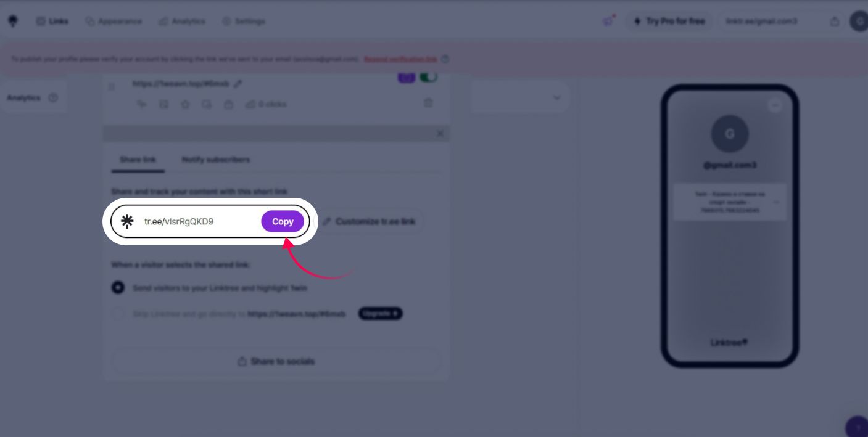
Task: Choose Send visitors to your Linktree option
Action: point(118,288)
